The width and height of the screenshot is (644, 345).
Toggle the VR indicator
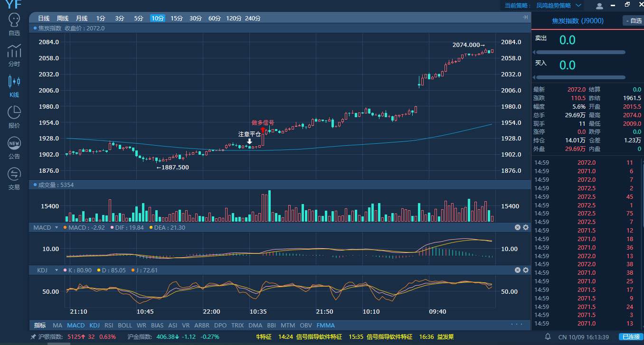tap(186, 326)
